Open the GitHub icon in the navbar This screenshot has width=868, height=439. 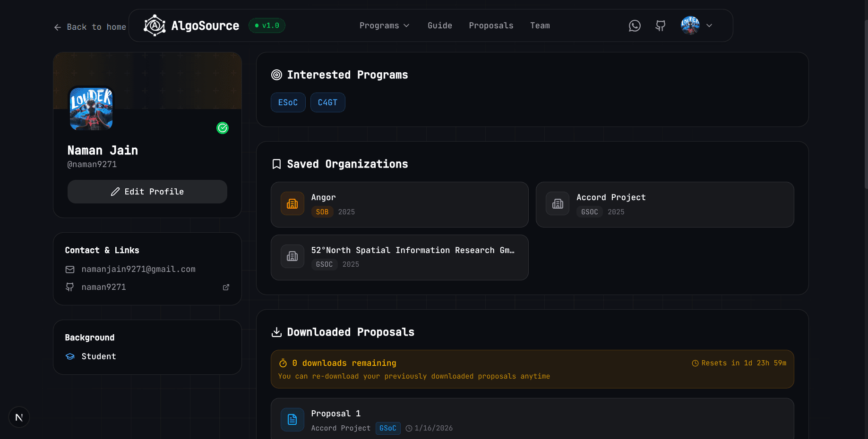660,26
